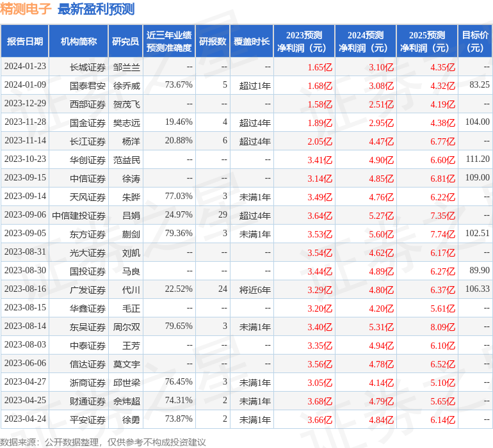This screenshot has height=448, width=493.
Task: Select the date cell 2023-04-24
Action: pos(25,419)
